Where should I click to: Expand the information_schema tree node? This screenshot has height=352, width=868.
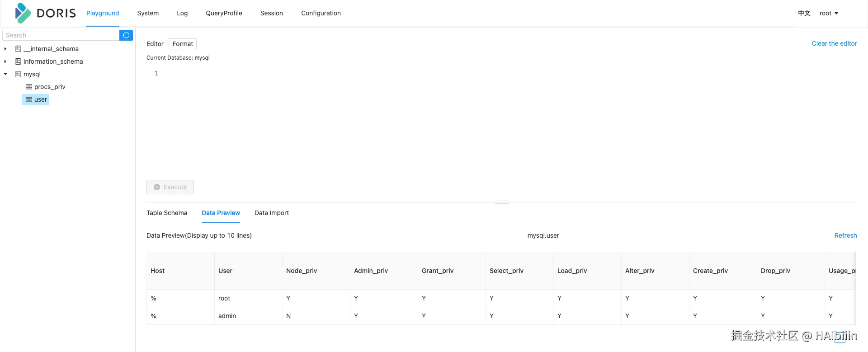pyautogui.click(x=5, y=61)
